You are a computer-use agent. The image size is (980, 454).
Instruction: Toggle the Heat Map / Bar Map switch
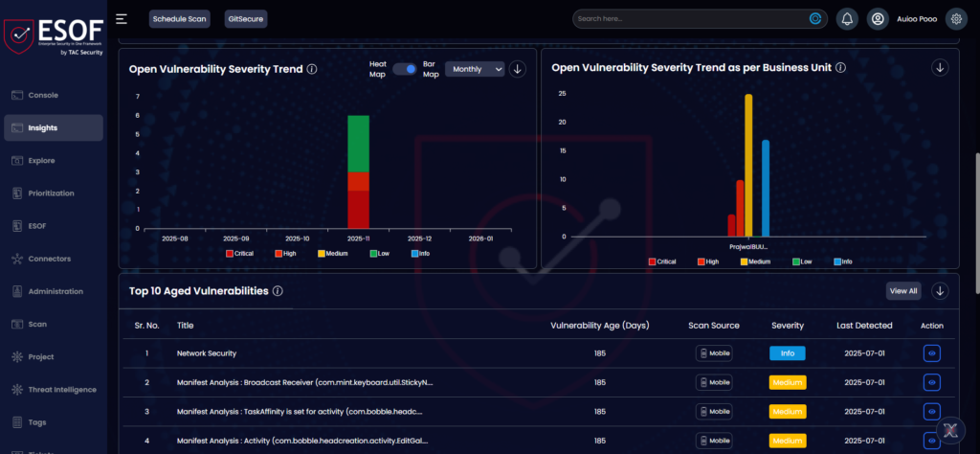click(x=405, y=69)
